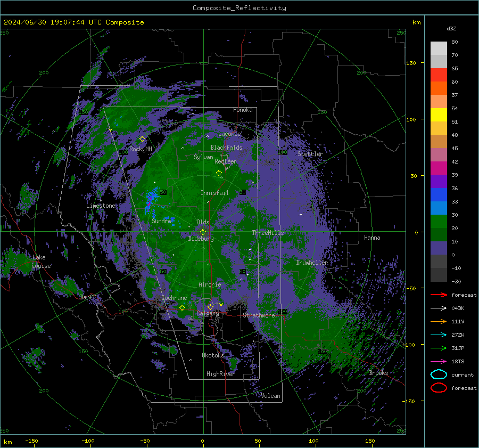479x448 pixels.
Task: Click the 100 tick on right km axis
Action: click(x=411, y=119)
